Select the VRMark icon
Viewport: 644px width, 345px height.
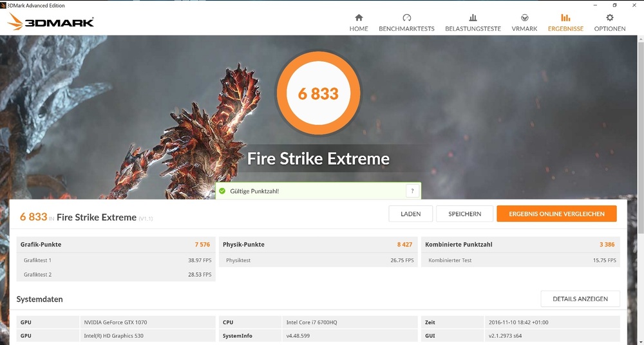[524, 18]
